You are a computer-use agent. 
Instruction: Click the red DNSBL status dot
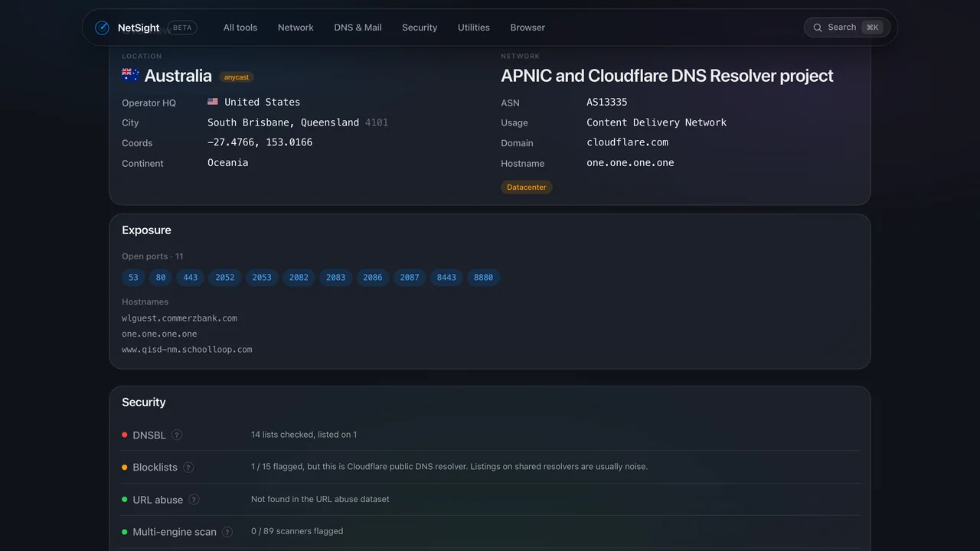[x=125, y=435]
